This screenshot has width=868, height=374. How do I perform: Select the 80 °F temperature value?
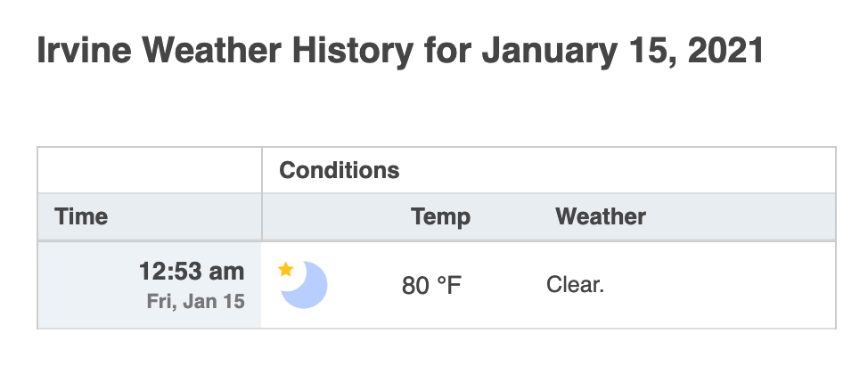(x=431, y=286)
